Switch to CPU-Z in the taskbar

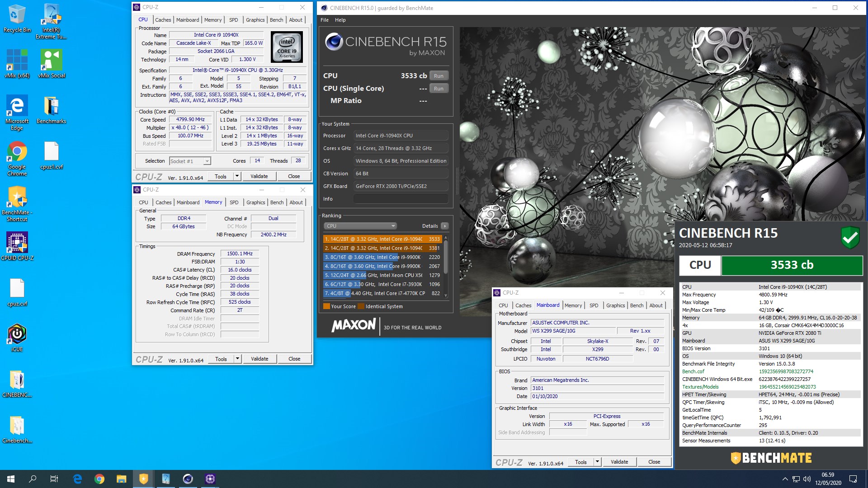click(210, 479)
